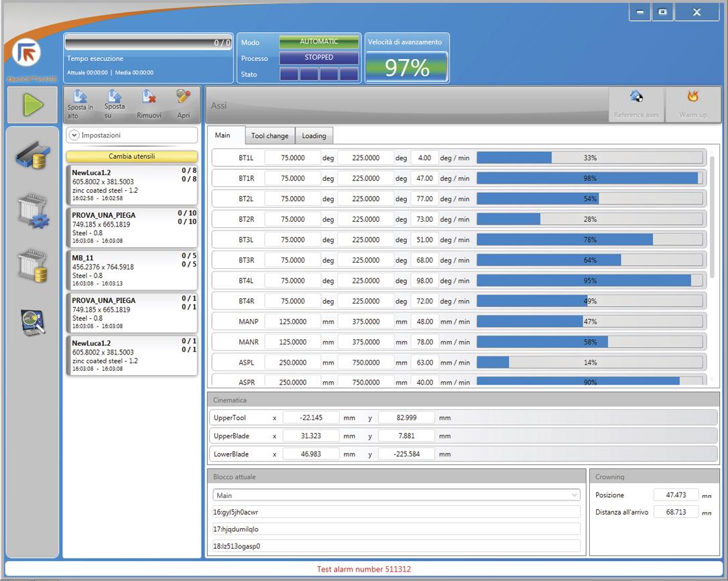Click the Sposta in alto icon

click(79, 97)
